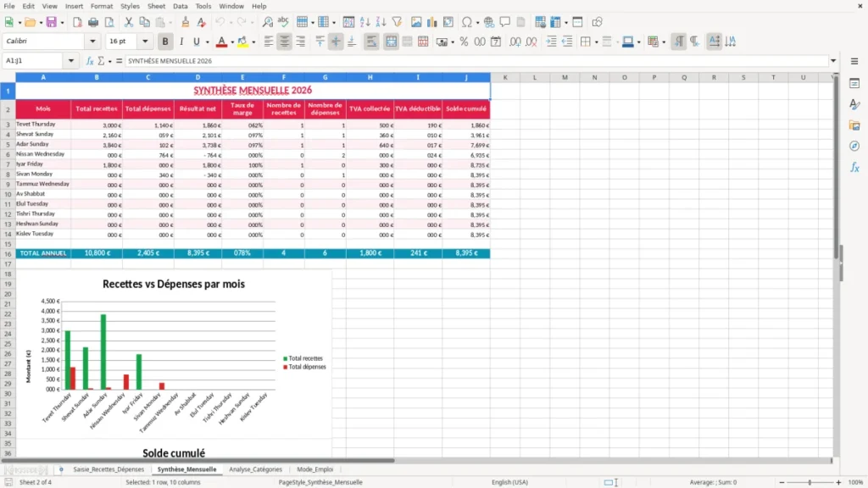
Task: Open the sidebar Gallery panel
Action: pos(854,125)
